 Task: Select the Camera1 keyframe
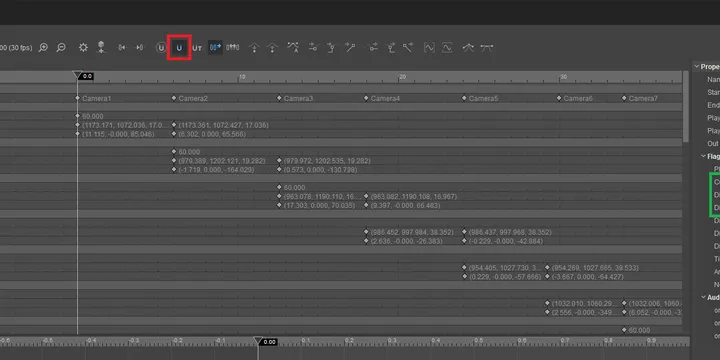coord(78,98)
